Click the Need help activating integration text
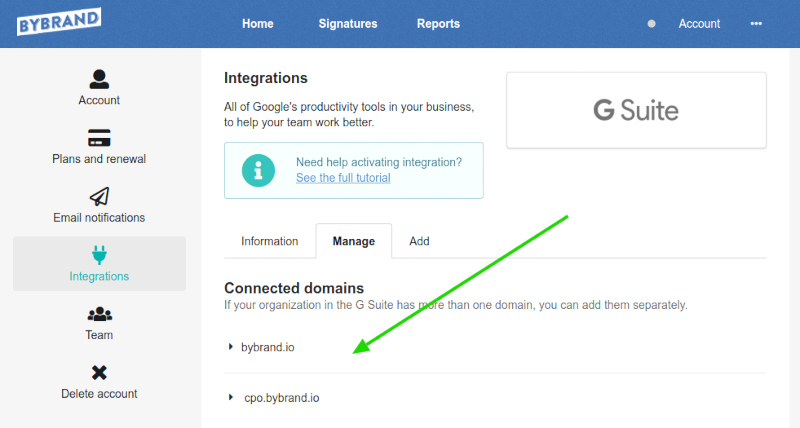The image size is (800, 428). click(x=379, y=162)
